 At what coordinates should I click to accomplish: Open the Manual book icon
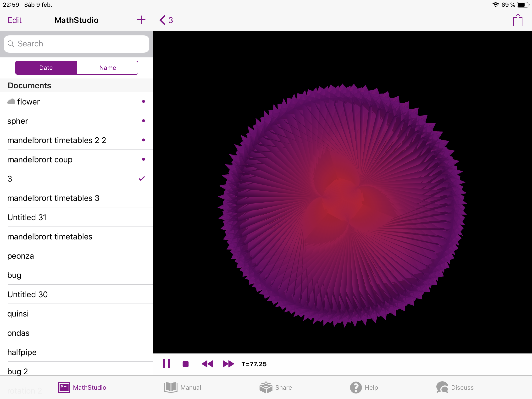click(171, 388)
